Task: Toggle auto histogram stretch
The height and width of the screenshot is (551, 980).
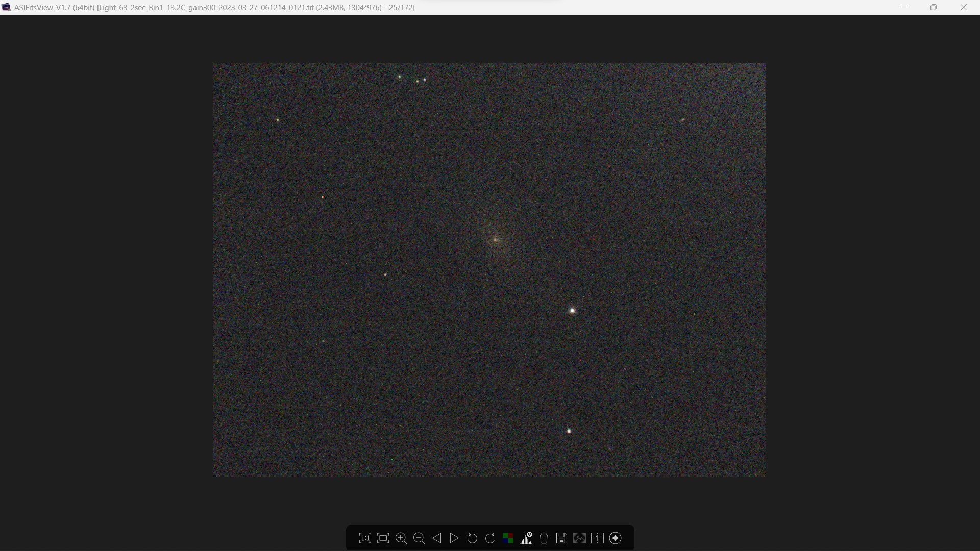Action: [526, 538]
